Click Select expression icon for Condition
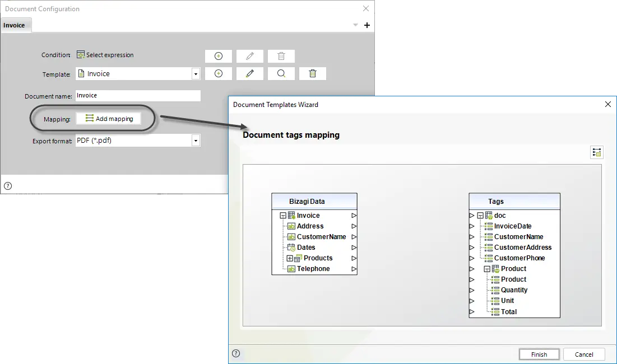The width and height of the screenshot is (617, 364). point(81,55)
